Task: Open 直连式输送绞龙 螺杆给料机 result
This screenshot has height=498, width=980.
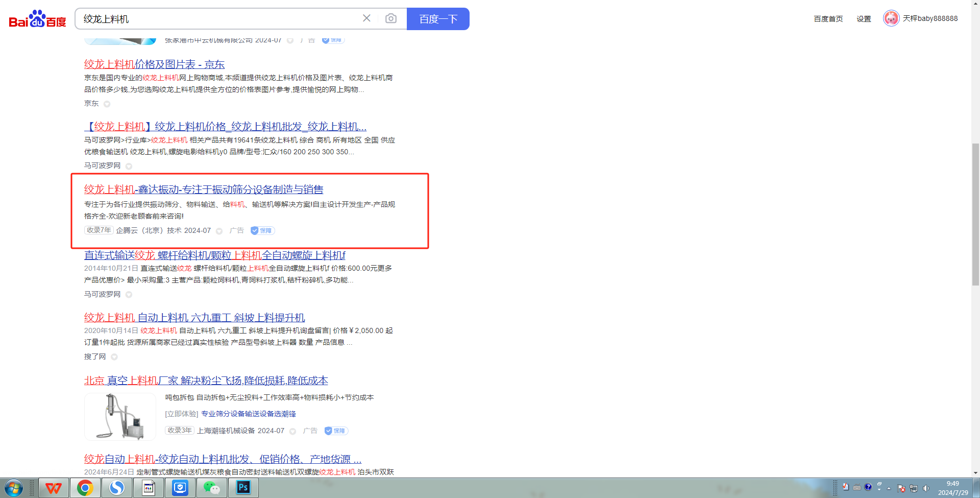Action: pyautogui.click(x=215, y=255)
